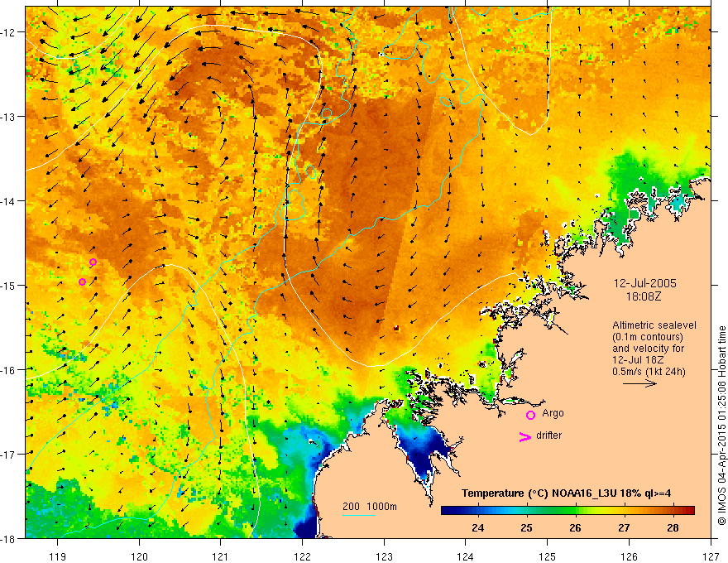The width and height of the screenshot is (728, 563).
Task: Click the IMOS copyright timestamp text
Action: click(x=721, y=426)
